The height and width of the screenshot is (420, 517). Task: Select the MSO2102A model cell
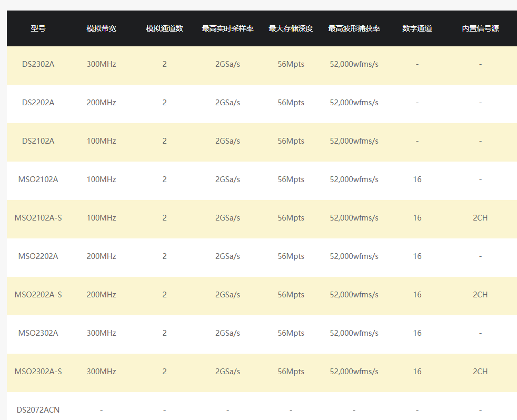click(38, 179)
